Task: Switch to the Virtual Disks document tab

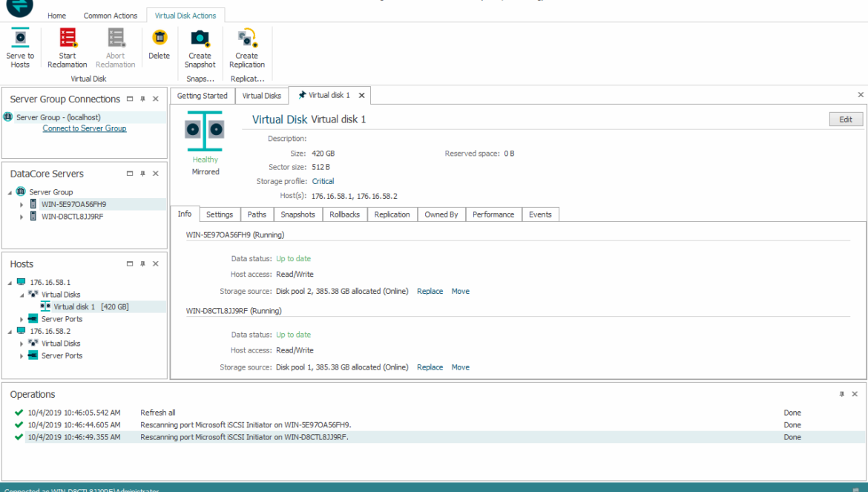Action: click(262, 96)
